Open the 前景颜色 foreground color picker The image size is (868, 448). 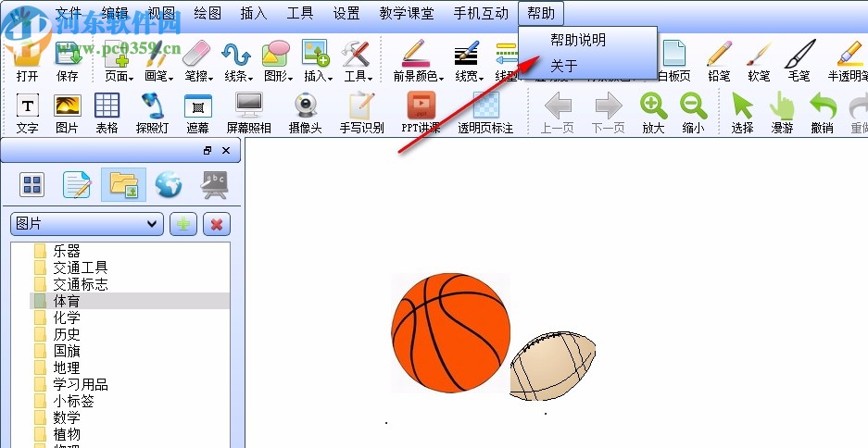pos(418,61)
